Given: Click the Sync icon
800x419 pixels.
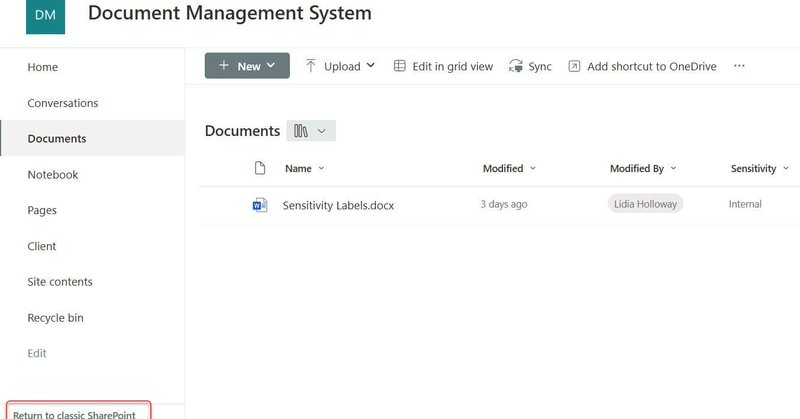Looking at the screenshot, I should pos(516,66).
